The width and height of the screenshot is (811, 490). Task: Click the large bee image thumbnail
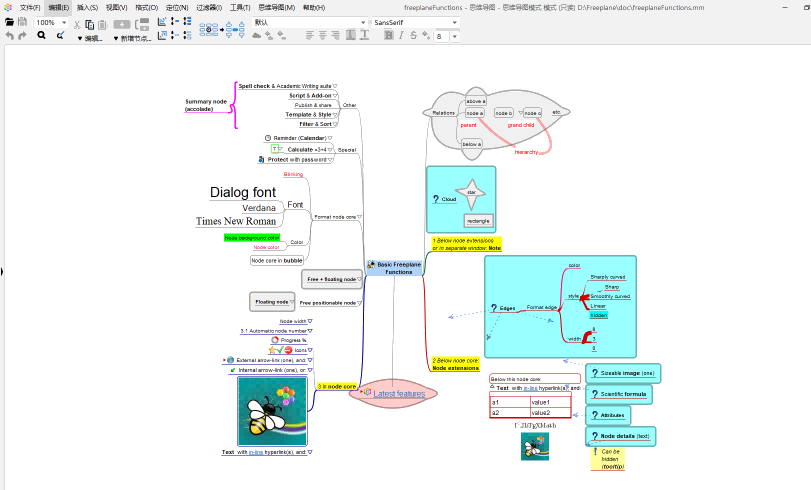point(272,411)
